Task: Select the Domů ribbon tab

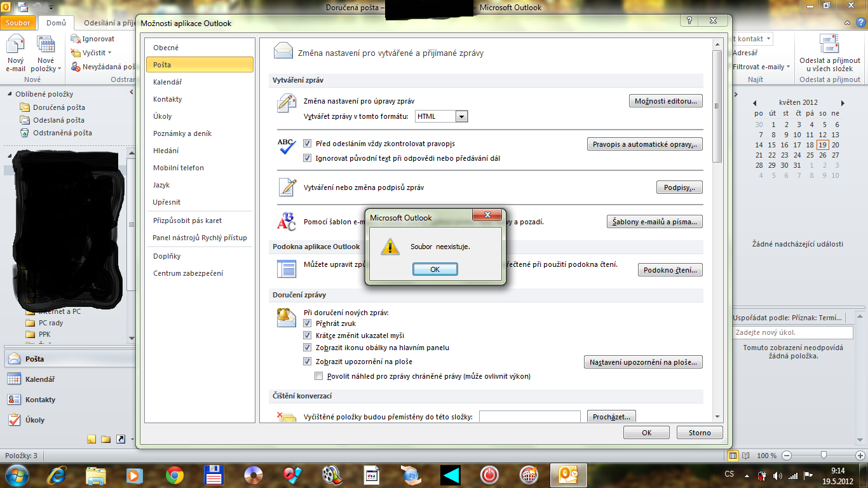Action: 56,24
